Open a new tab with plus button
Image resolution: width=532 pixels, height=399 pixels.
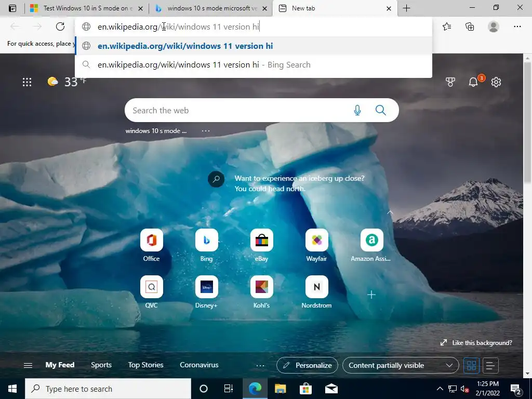click(406, 8)
